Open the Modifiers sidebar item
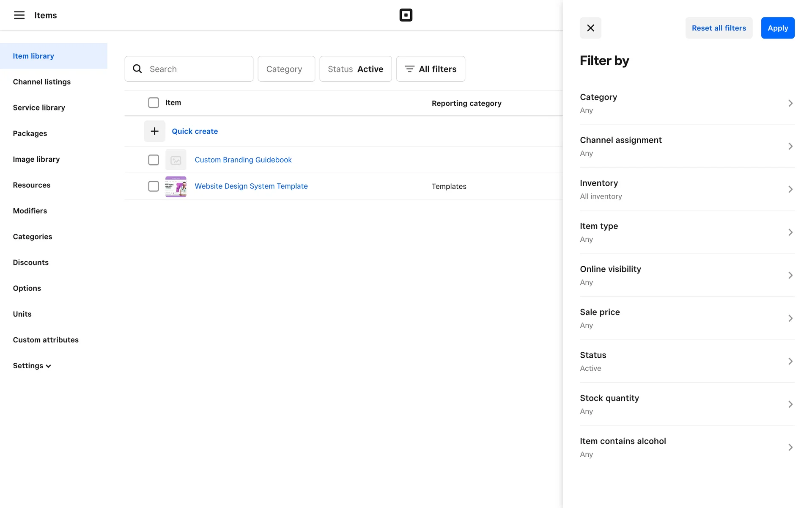 [30, 211]
